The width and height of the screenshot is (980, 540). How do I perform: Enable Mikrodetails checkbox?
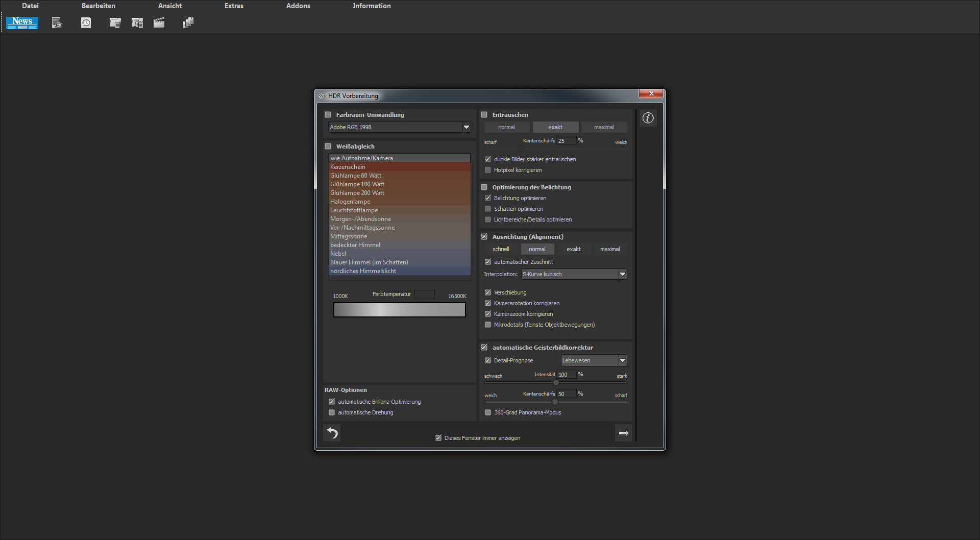pos(488,325)
